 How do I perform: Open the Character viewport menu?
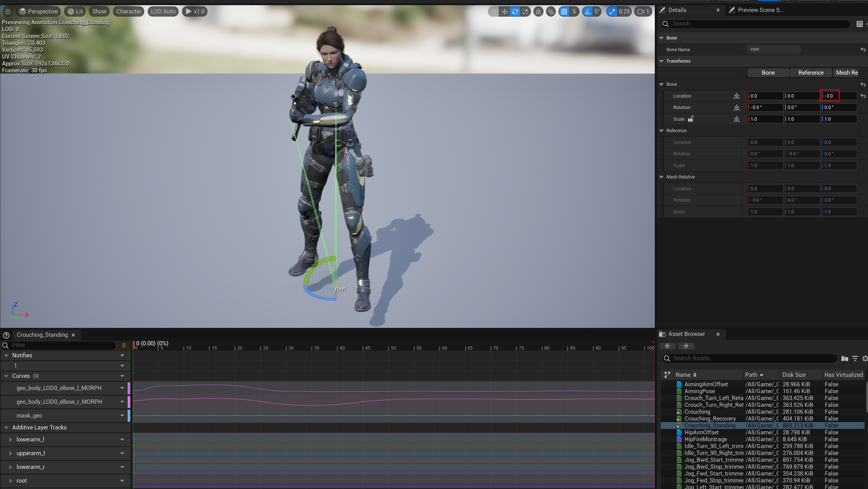coord(129,11)
